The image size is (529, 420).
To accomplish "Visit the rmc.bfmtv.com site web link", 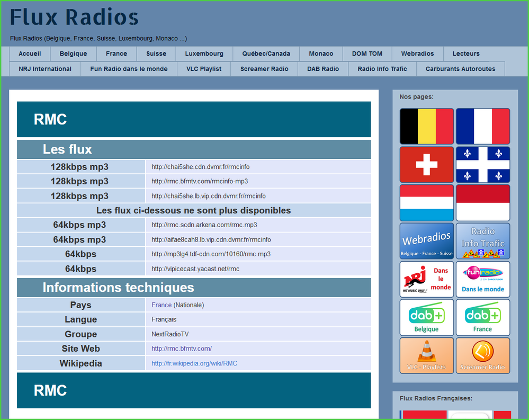I will point(182,348).
